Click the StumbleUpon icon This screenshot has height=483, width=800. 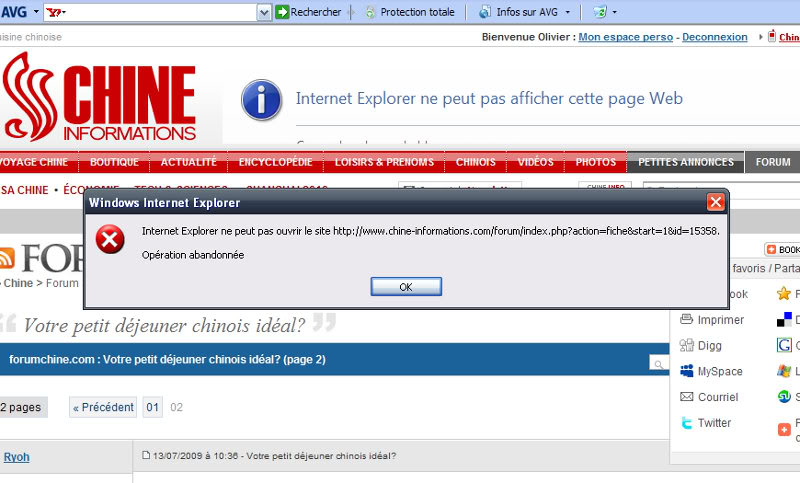pyautogui.click(x=784, y=396)
